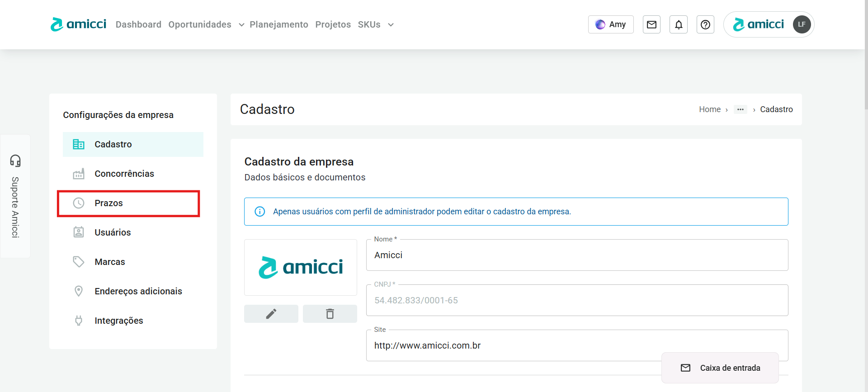Go to Dashboard menu item

pyautogui.click(x=138, y=24)
